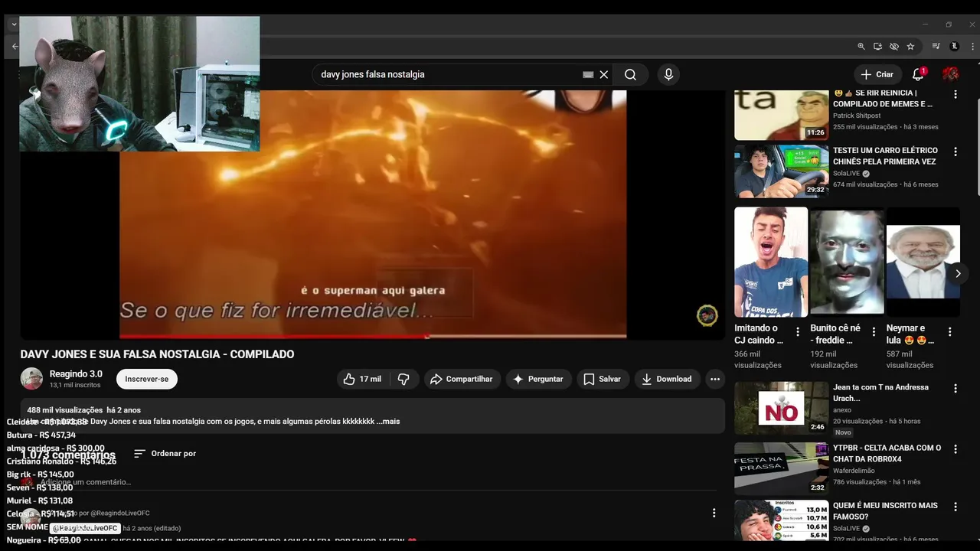The width and height of the screenshot is (980, 551).
Task: Open the Reagindo 3.0 channel name link
Action: (x=76, y=374)
